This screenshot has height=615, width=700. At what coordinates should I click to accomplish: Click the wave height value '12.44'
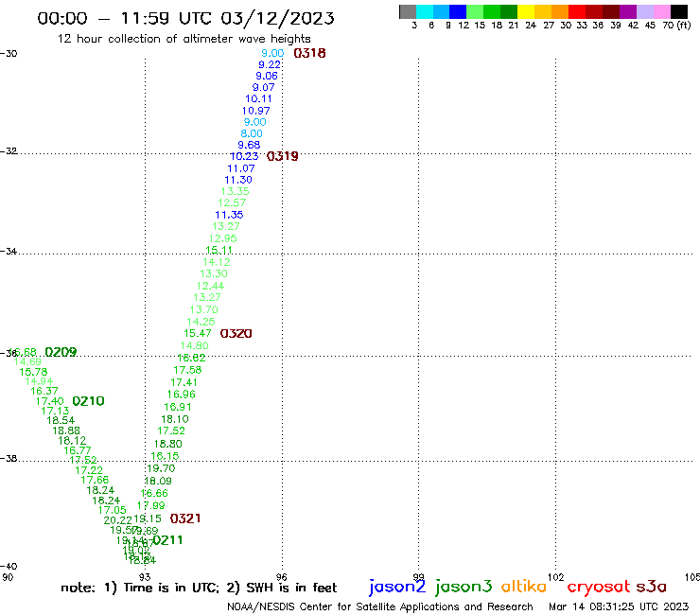(x=210, y=286)
